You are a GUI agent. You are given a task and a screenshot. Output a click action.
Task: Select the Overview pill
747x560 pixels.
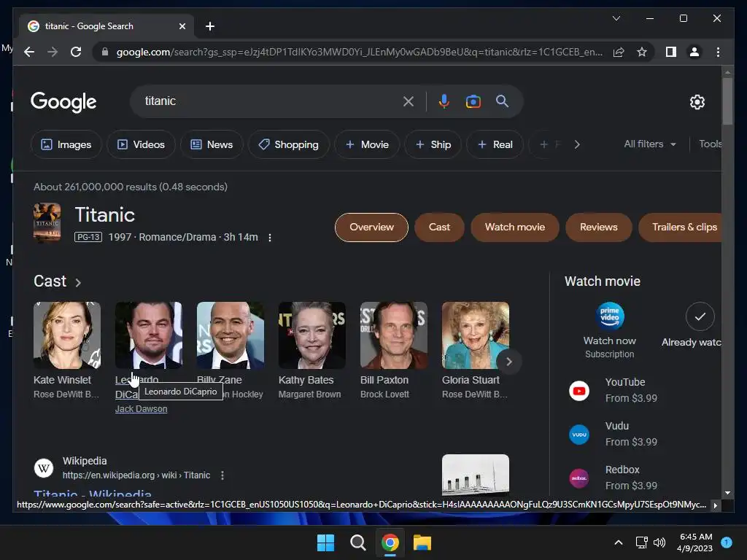(371, 227)
